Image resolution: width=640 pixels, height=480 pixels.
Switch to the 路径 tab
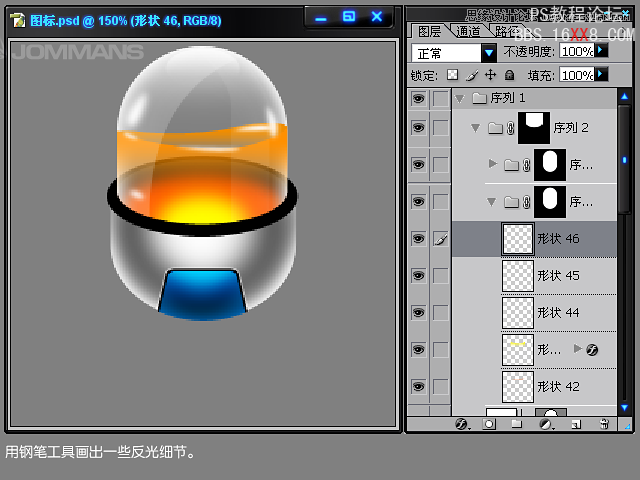coord(506,31)
